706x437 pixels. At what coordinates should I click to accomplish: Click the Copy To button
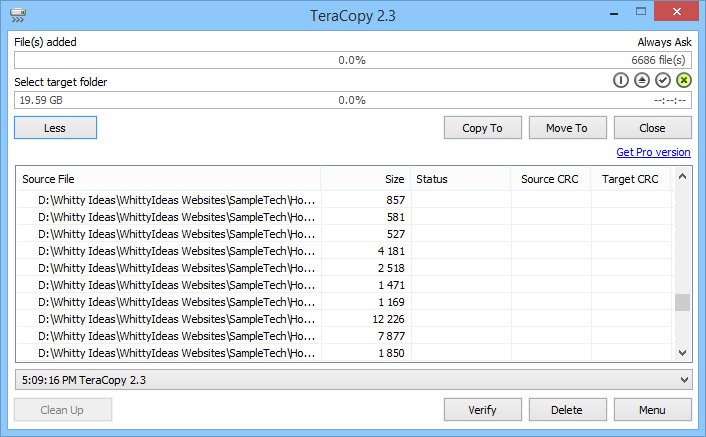(x=483, y=128)
